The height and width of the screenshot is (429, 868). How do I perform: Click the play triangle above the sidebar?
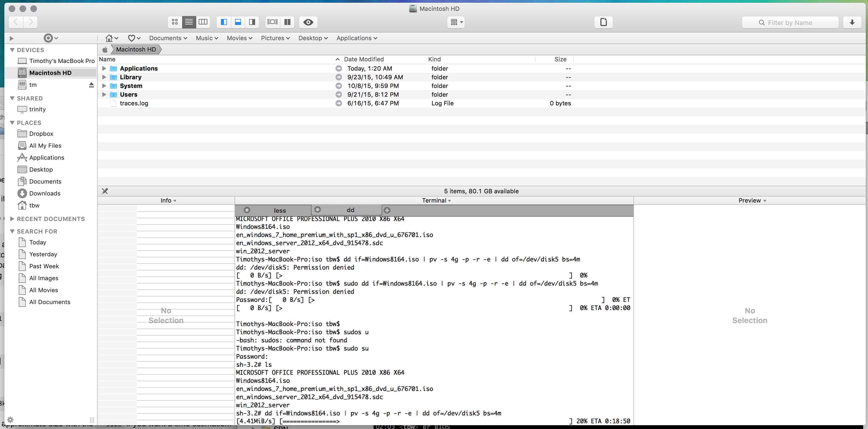pyautogui.click(x=11, y=38)
